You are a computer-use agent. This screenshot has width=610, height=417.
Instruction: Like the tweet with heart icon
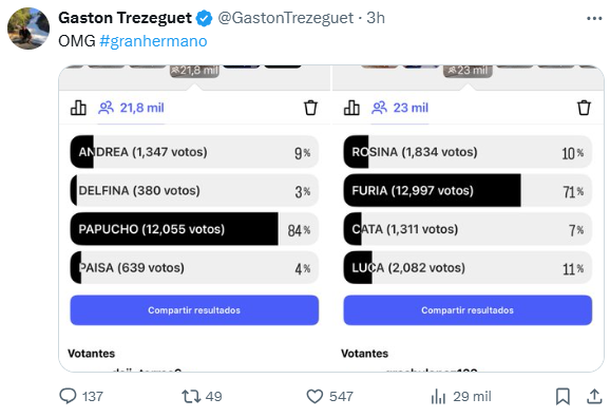click(x=314, y=396)
